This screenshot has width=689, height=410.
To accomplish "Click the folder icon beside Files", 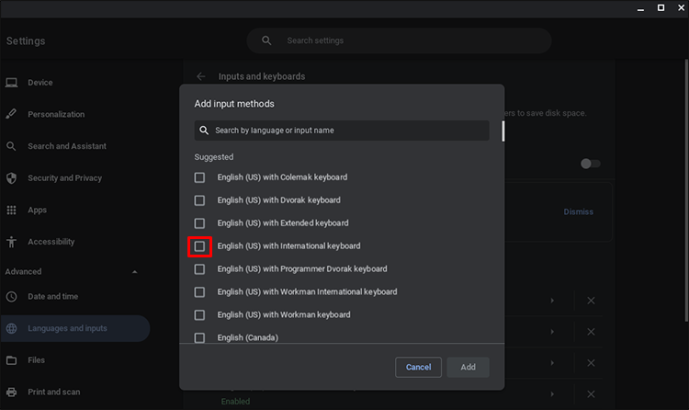I will pyautogui.click(x=11, y=360).
